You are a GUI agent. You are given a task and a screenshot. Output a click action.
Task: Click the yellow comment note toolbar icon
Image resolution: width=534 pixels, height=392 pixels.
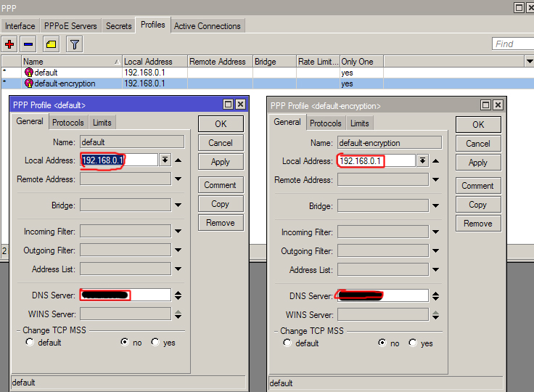[x=51, y=44]
